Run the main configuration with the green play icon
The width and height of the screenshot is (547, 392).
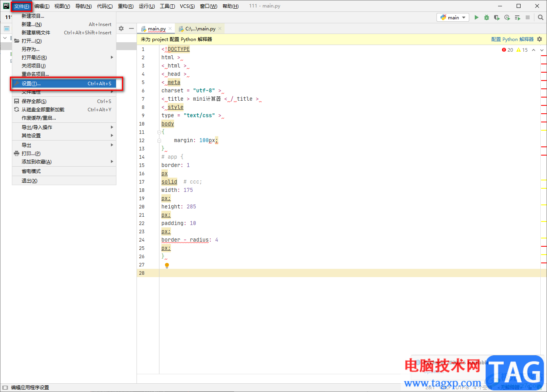[476, 17]
